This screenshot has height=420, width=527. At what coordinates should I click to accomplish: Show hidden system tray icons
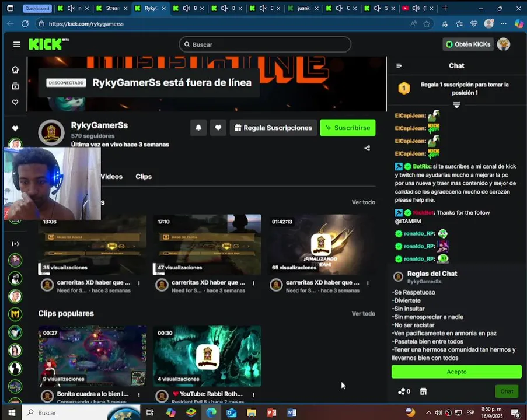[x=428, y=412]
